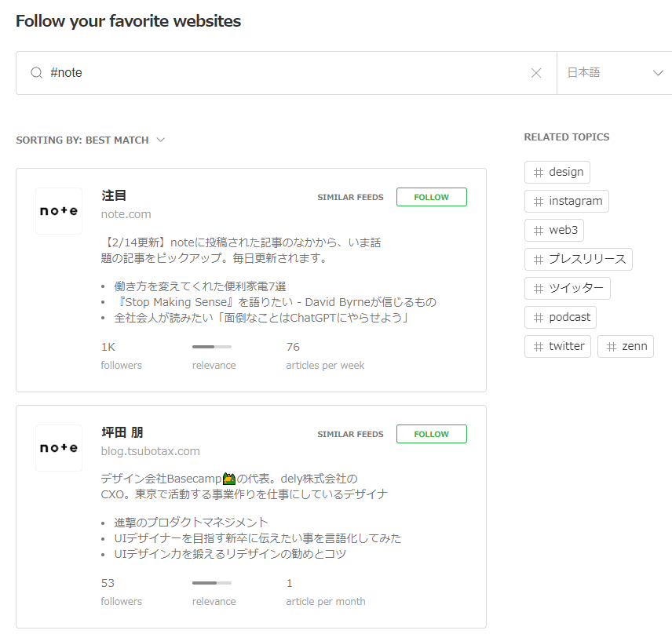672x634 pixels.
Task: Open the 注目 feed title
Action: [x=114, y=195]
